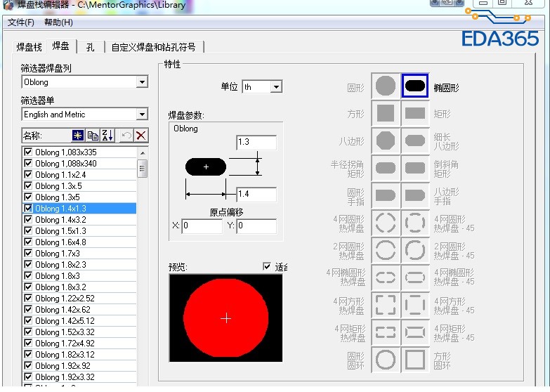Choose the round donut (圆形圆环) shape
The height and width of the screenshot is (392, 550).
coord(386,360)
